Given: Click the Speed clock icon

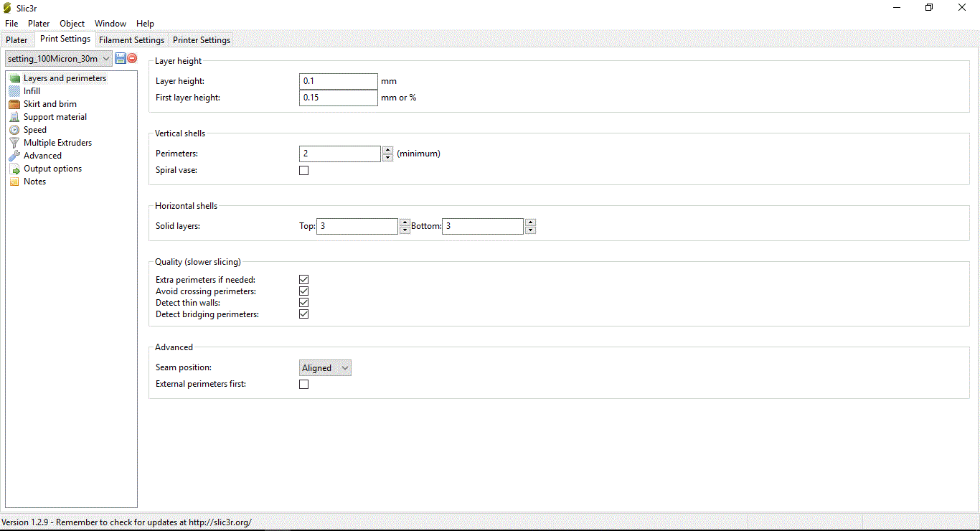Looking at the screenshot, I should 14,130.
